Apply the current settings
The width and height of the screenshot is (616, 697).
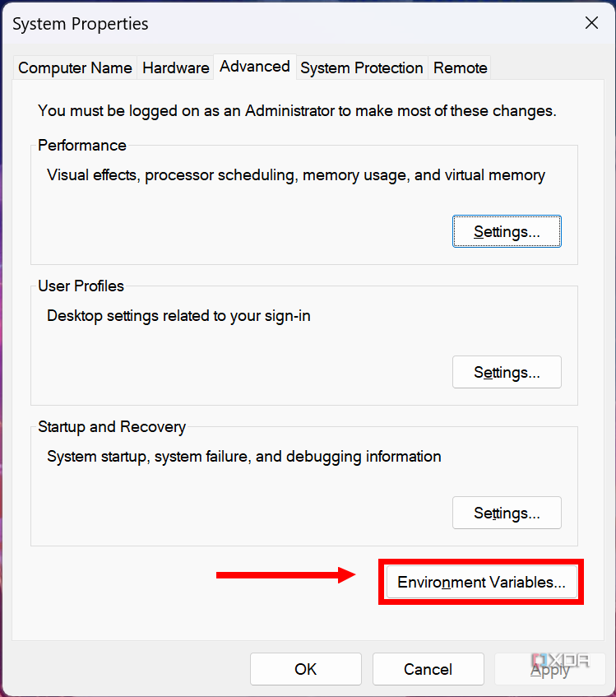click(x=550, y=669)
